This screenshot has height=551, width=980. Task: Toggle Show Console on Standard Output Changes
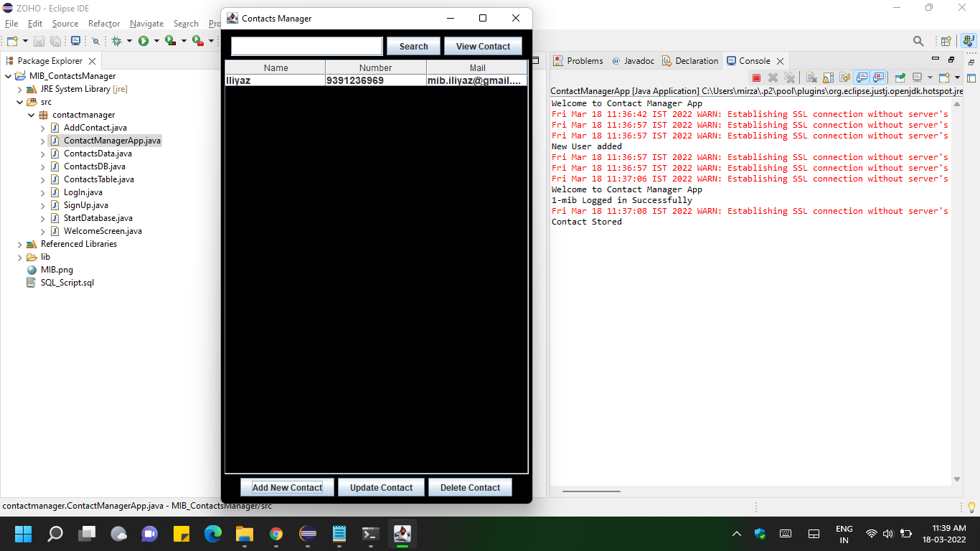pyautogui.click(x=862, y=77)
